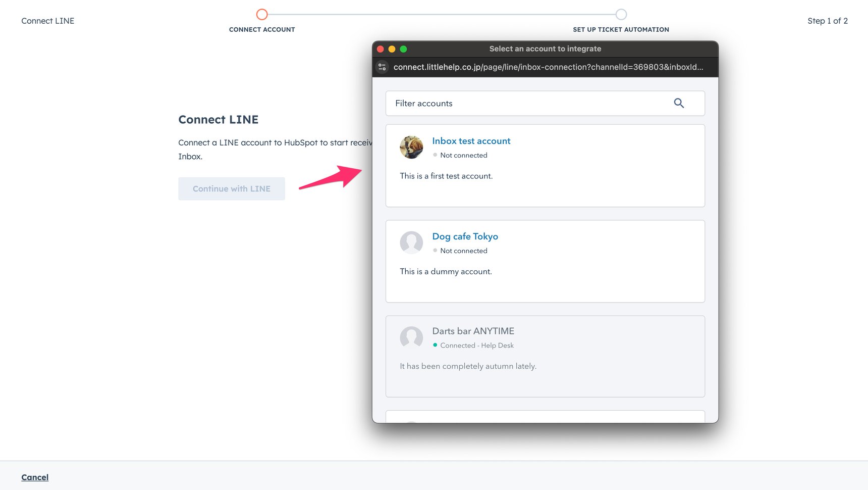Select the Inbox test account avatar image
This screenshot has height=490, width=868.
[x=411, y=147]
